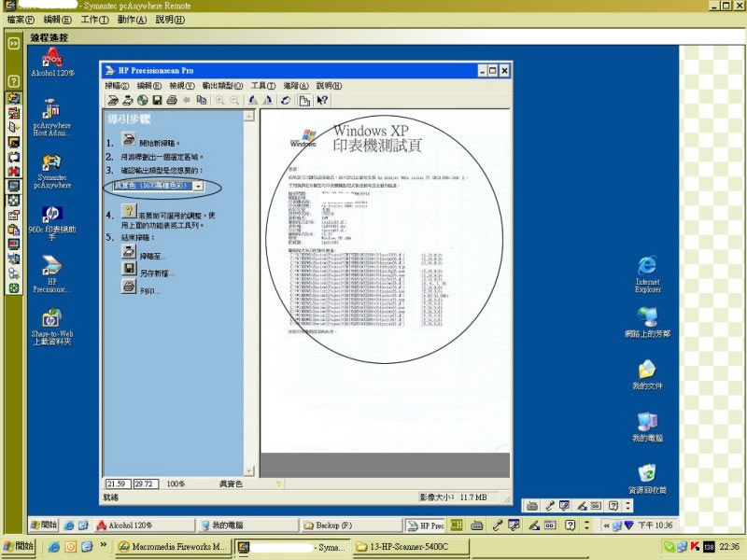Click 13-HP-Scanner-5400C local taskbar folder button

click(x=411, y=547)
